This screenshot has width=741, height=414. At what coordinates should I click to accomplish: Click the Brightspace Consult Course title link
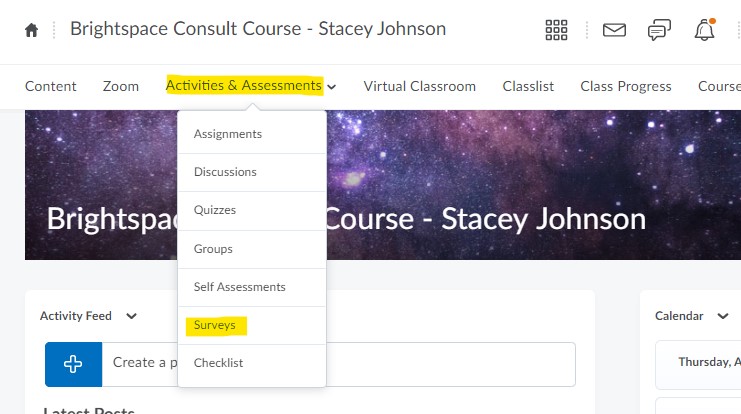tap(258, 29)
